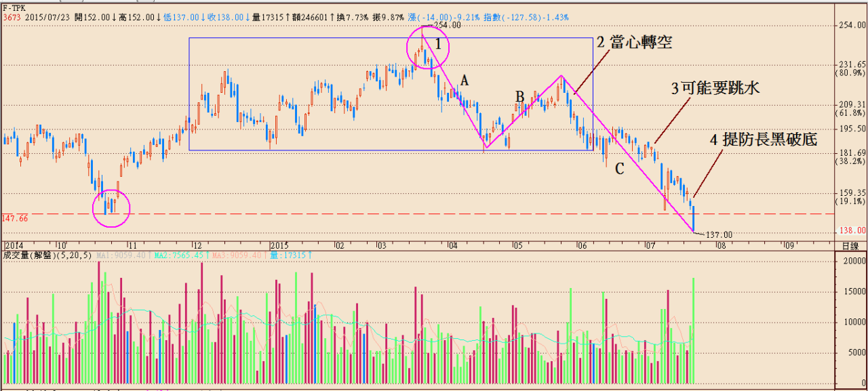Click the 254.00 high price marker

coord(447,25)
